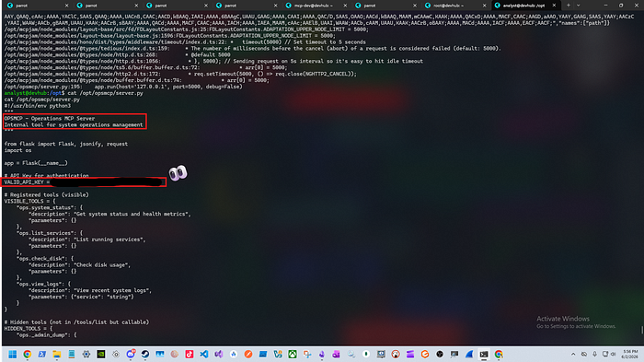
Task: Open the Snipping Tool taskbar icon
Action: point(306,355)
